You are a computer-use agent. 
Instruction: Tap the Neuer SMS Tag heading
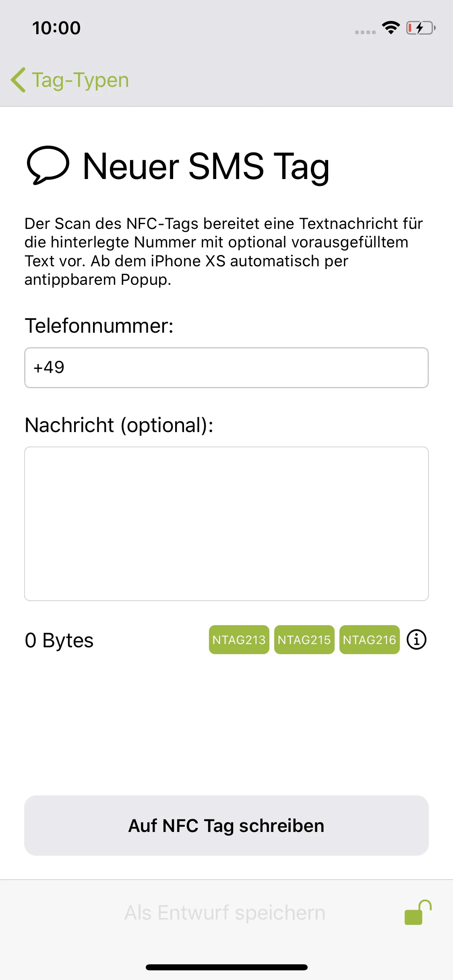pos(206,166)
